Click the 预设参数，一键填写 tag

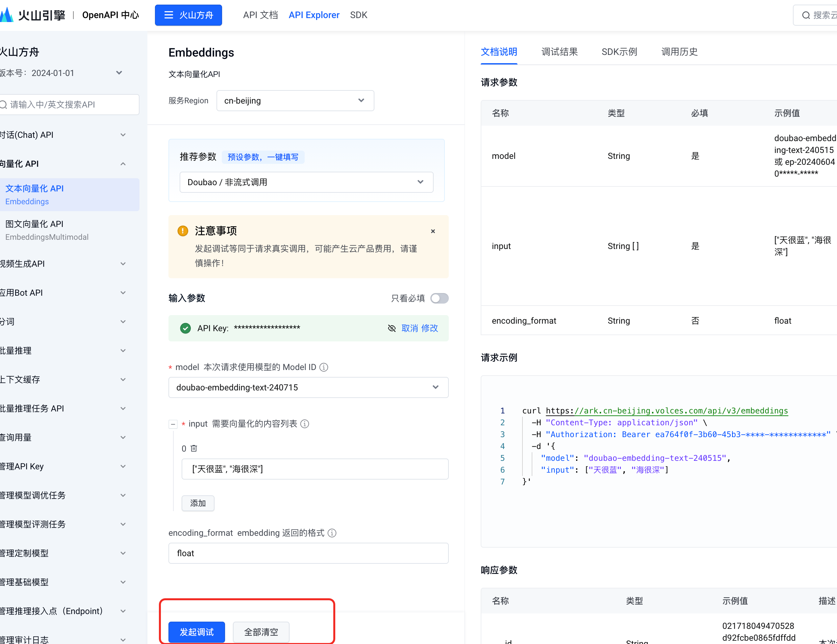(263, 157)
